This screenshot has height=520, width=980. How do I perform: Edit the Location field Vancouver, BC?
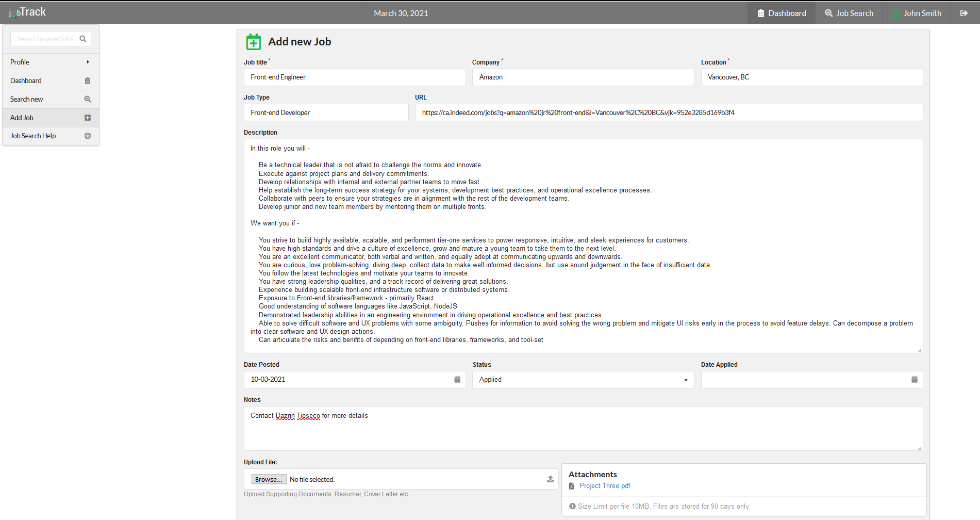coord(812,77)
